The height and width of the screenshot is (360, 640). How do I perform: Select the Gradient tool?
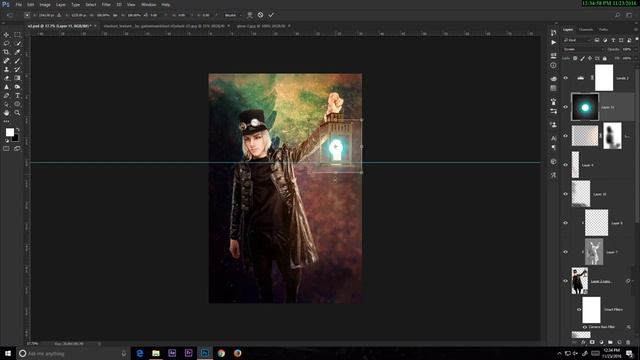click(17, 78)
